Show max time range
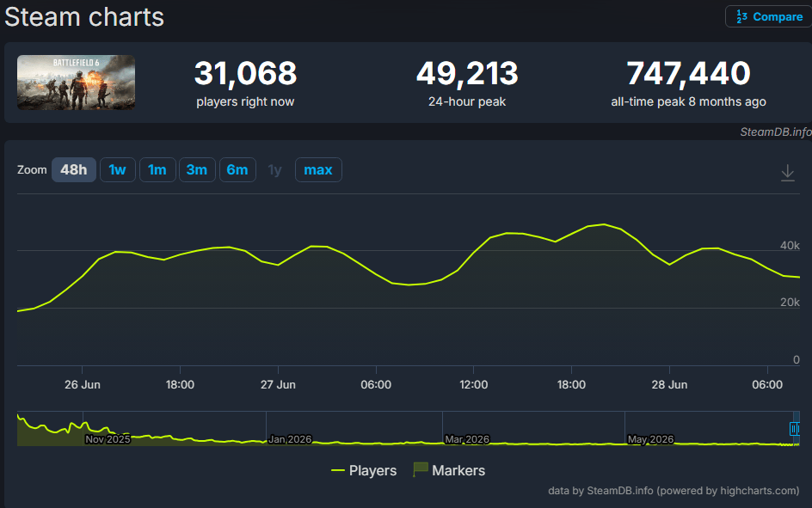Viewport: 812px width, 508px height. point(318,169)
